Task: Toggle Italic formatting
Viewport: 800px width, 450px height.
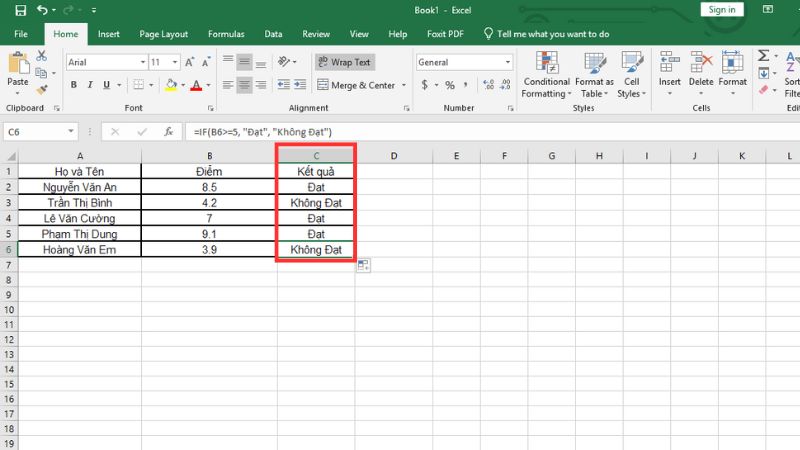Action: click(88, 85)
